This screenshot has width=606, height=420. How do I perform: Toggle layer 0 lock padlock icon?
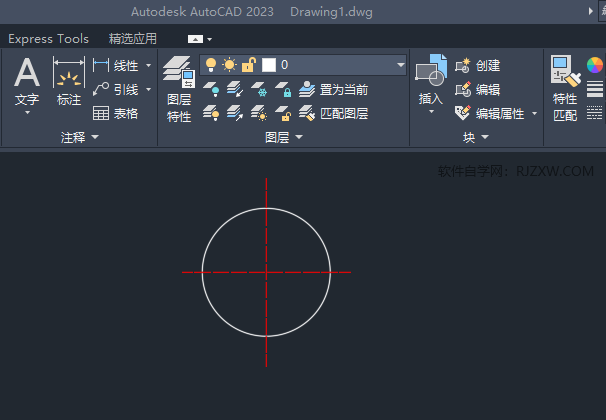pos(249,65)
